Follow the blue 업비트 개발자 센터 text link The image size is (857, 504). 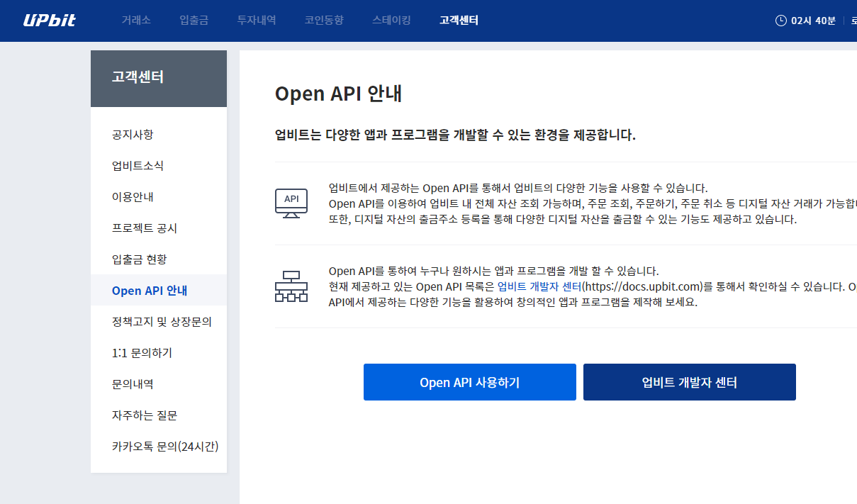coord(539,286)
